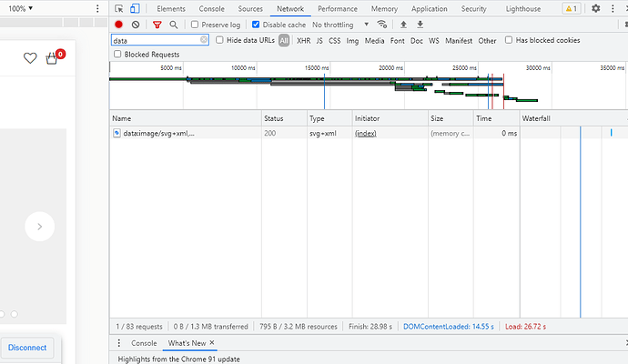Filter by WS requests
This screenshot has height=364, width=628.
[434, 40]
